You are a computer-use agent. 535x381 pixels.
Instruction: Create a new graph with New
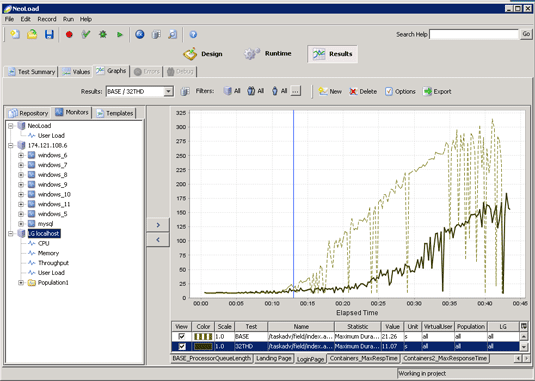point(330,91)
